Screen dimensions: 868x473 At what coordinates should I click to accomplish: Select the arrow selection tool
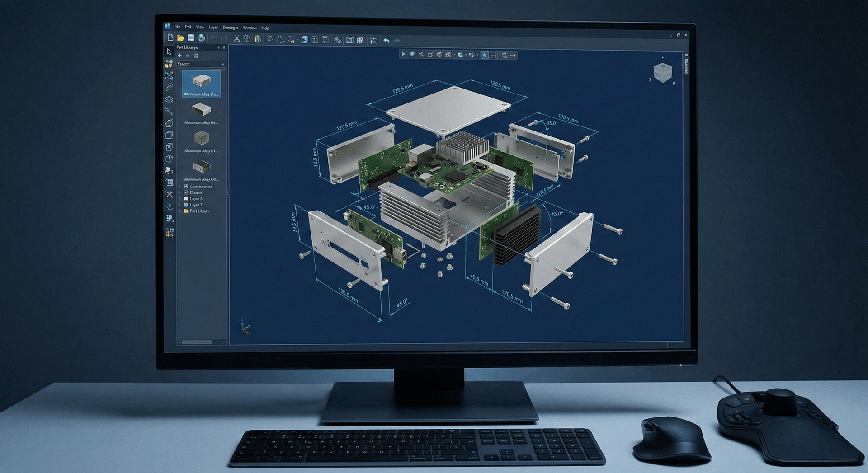(169, 52)
